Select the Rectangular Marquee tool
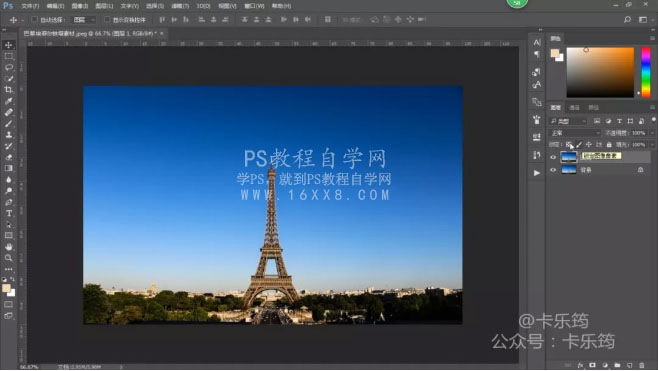 point(8,56)
